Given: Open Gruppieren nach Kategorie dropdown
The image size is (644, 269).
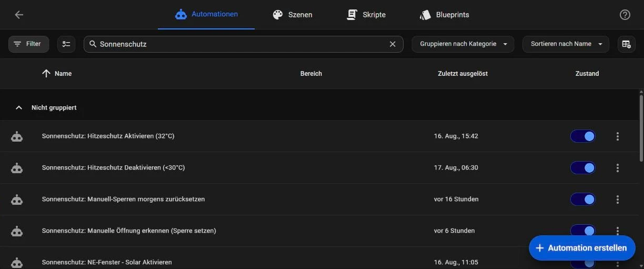Looking at the screenshot, I should [x=463, y=44].
